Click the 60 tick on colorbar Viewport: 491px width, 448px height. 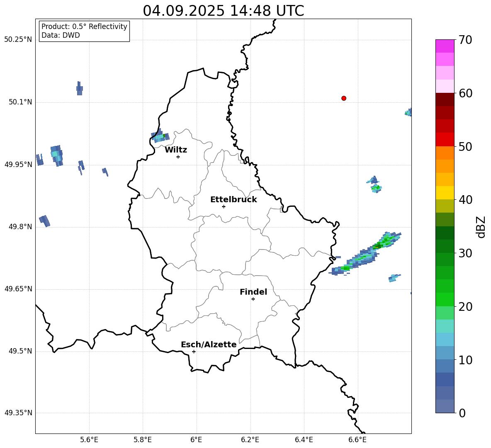point(465,93)
